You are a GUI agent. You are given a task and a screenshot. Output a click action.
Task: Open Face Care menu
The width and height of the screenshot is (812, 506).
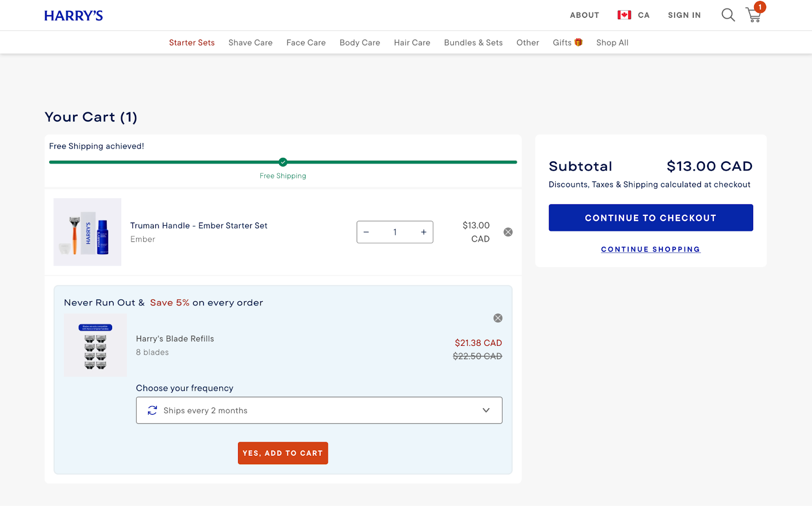306,43
